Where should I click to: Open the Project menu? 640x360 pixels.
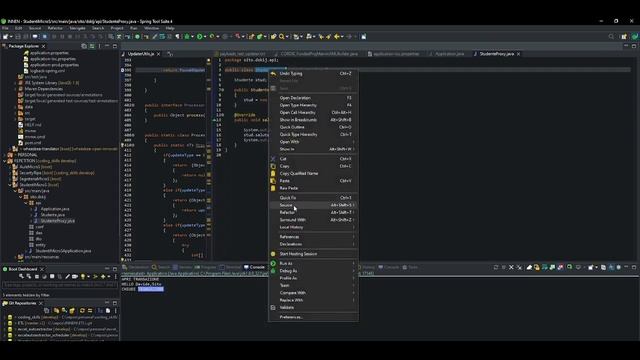click(117, 28)
